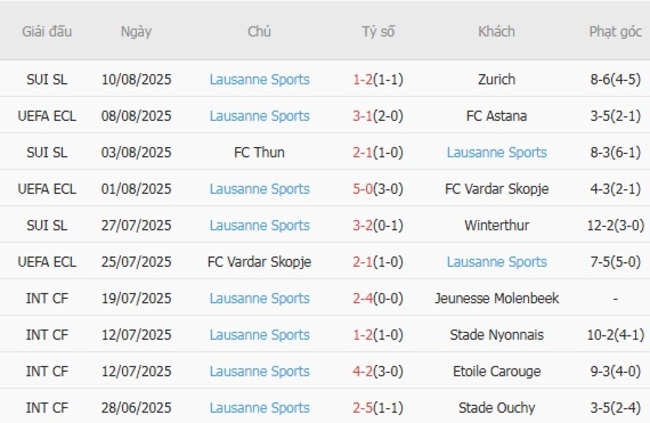Click the Winterthur team name
The image size is (650, 423).
coord(496,225)
